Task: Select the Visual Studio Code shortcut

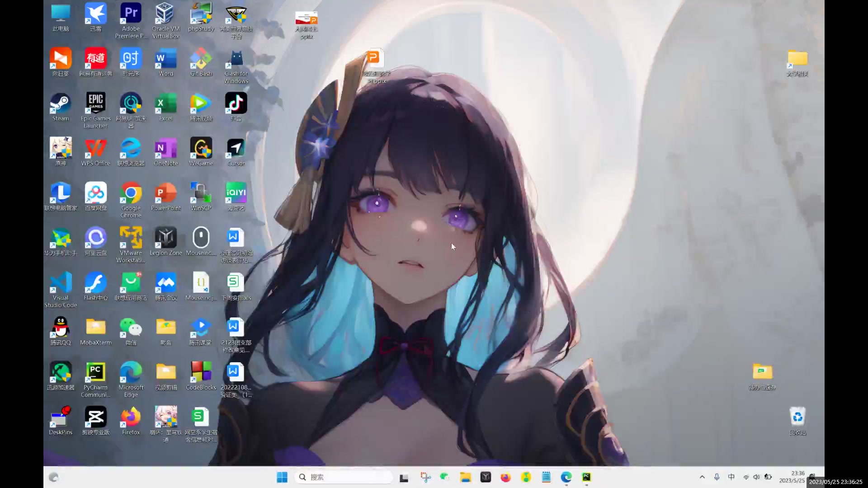Action: pos(61,283)
